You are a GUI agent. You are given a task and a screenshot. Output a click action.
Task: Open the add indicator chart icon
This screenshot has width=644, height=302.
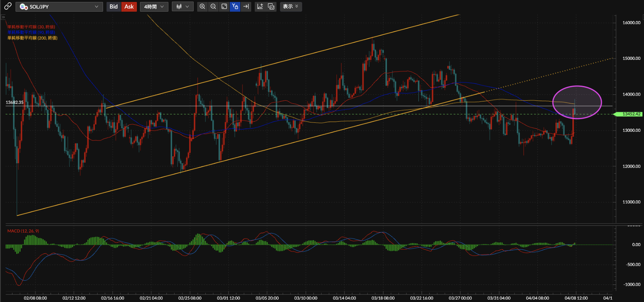point(260,7)
